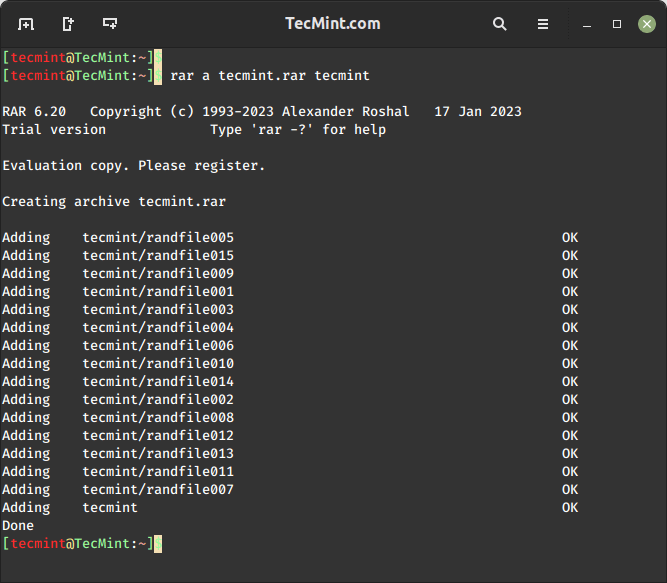
Task: Click the third split-terminal icon in title bar
Action: point(110,24)
